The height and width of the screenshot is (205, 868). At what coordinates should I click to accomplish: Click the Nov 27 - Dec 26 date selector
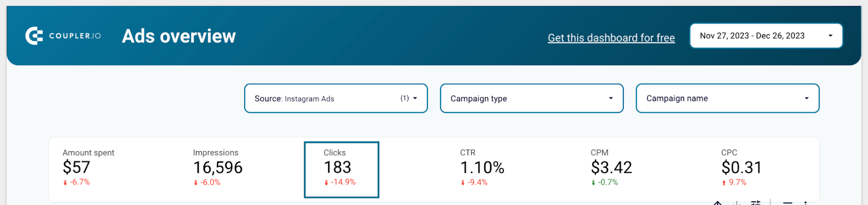pos(766,36)
